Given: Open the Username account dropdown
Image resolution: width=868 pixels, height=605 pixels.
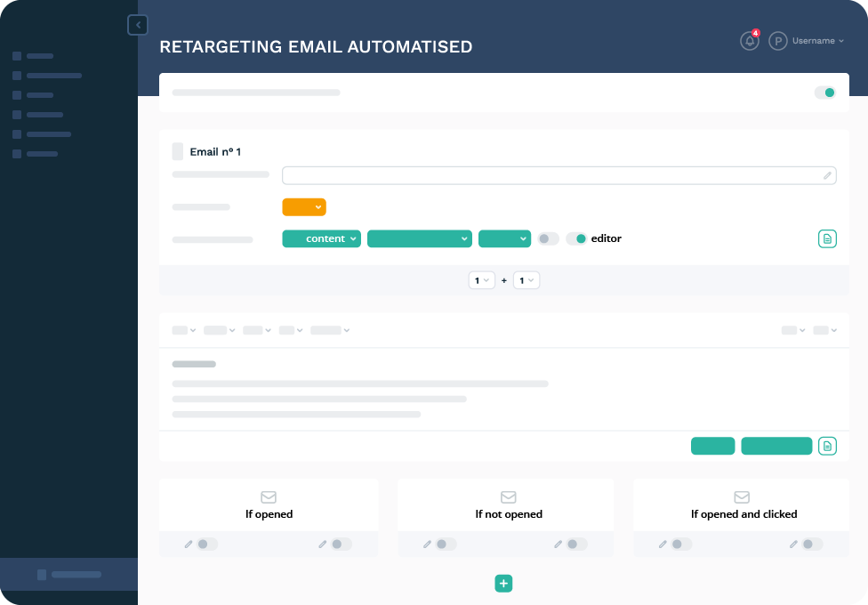Looking at the screenshot, I should coord(817,41).
